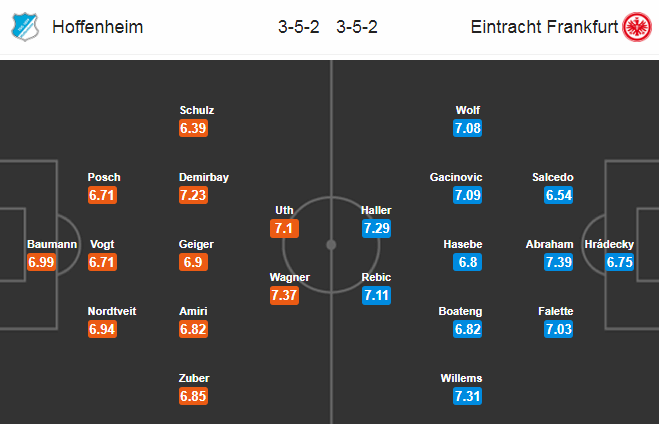
Task: Open player Haller's name label
Action: tap(376, 210)
